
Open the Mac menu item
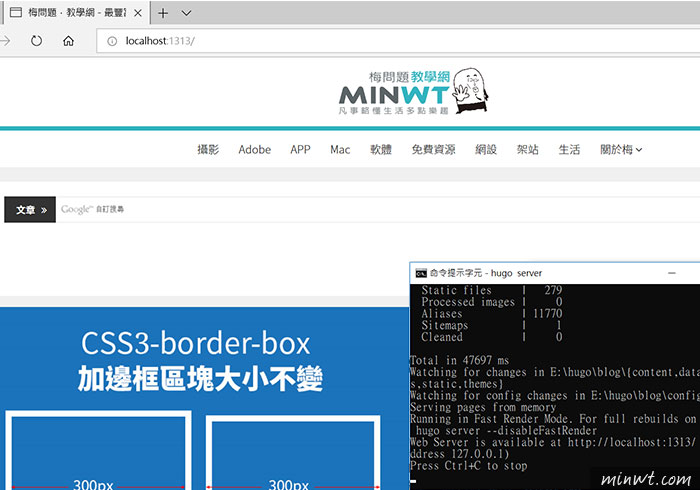point(340,149)
